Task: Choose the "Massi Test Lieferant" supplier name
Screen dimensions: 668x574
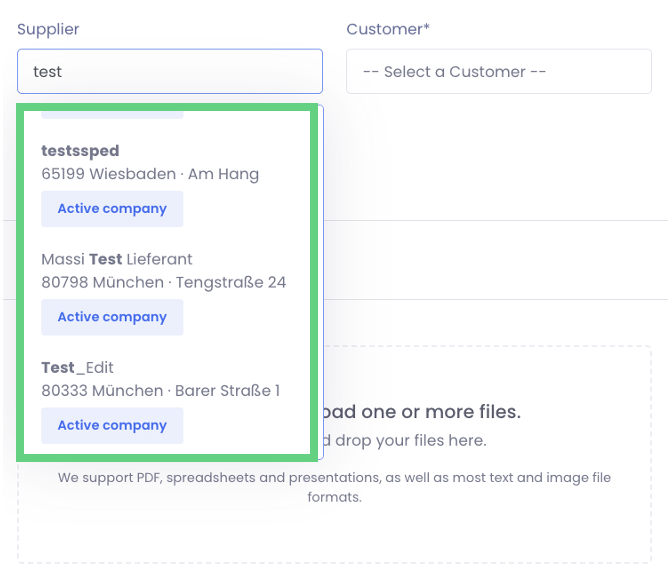Action: (x=116, y=259)
